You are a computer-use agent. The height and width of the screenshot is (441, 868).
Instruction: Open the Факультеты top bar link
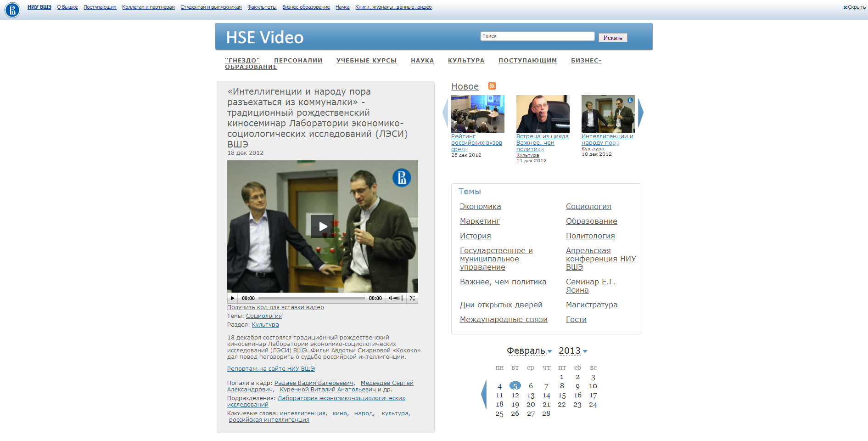262,7
